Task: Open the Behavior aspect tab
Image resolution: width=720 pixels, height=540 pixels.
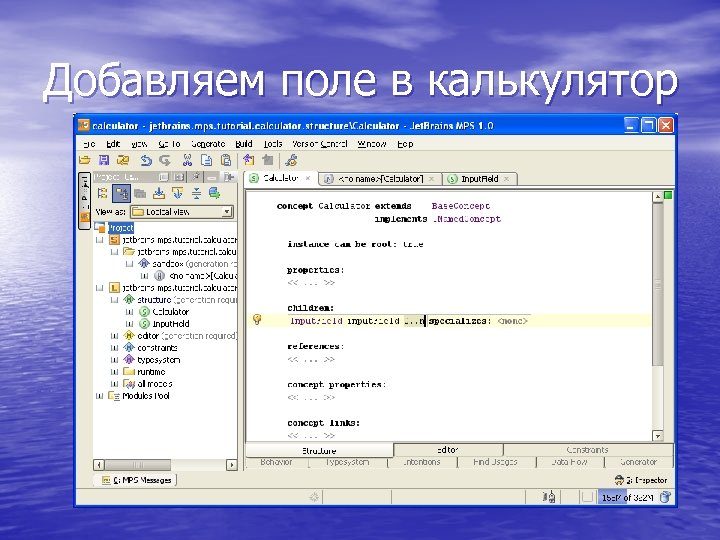Action: [x=276, y=462]
